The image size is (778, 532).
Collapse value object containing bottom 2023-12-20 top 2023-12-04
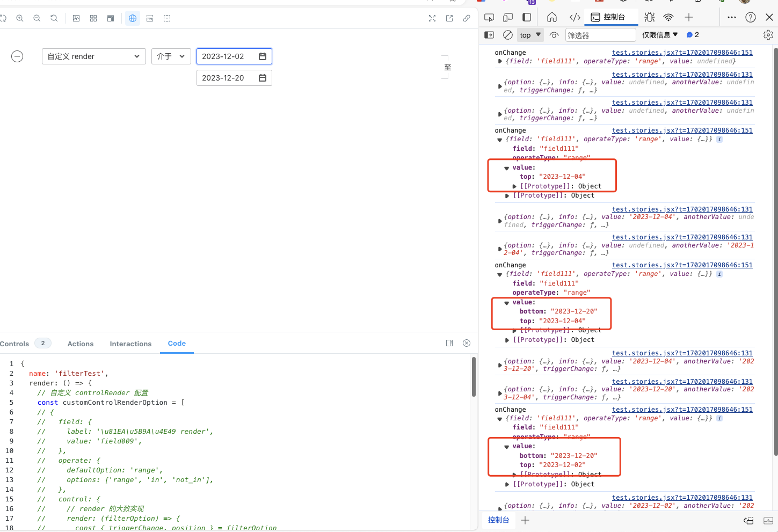tap(506, 303)
